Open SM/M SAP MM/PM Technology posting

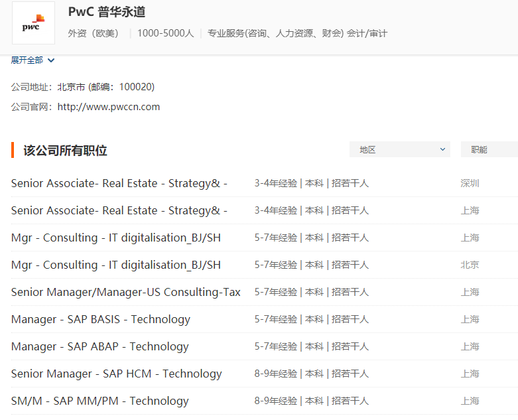(100, 401)
